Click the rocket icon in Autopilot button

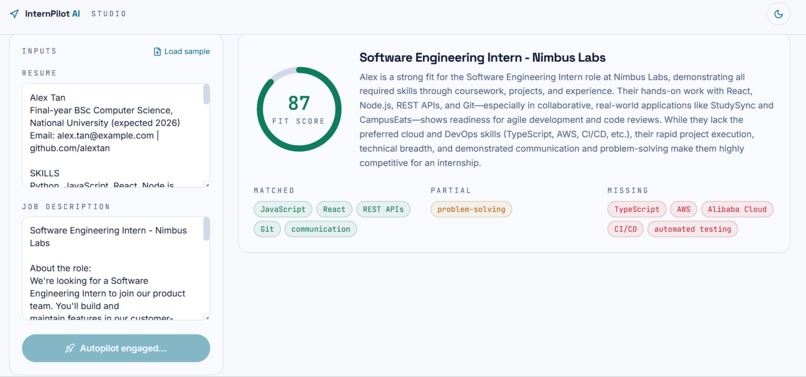point(70,348)
